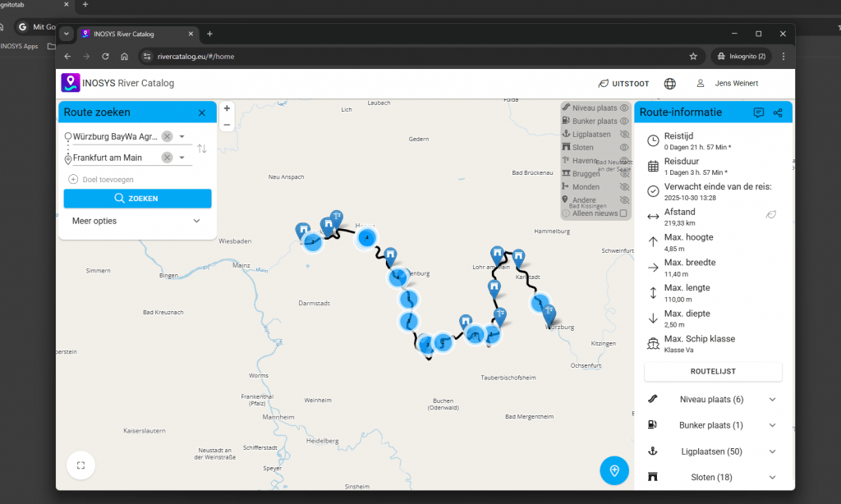Click the globe language icon
The height and width of the screenshot is (504, 841).
point(670,84)
